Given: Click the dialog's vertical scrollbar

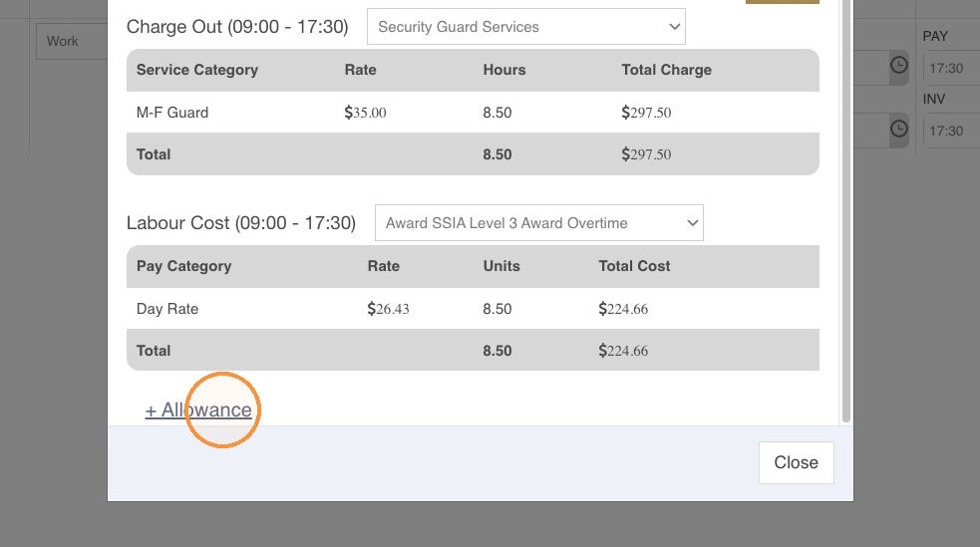Looking at the screenshot, I should point(846,211).
